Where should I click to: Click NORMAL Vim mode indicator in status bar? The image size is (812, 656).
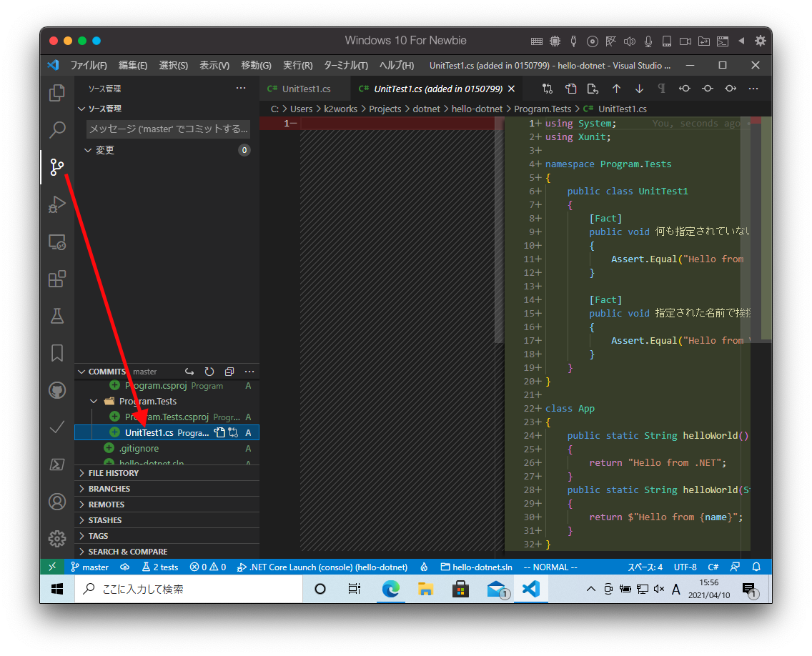click(550, 567)
